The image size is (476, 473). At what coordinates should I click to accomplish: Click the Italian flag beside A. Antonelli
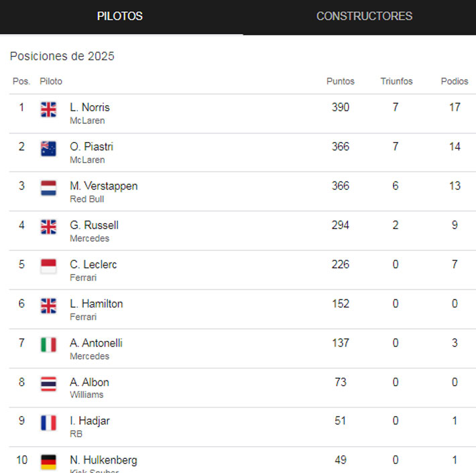[x=48, y=344]
